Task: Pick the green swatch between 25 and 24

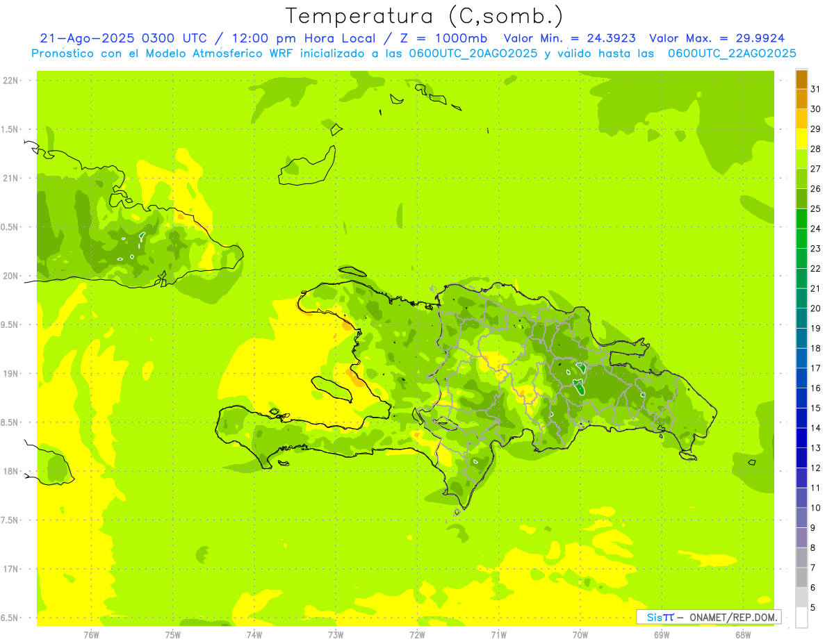Action: click(x=801, y=219)
